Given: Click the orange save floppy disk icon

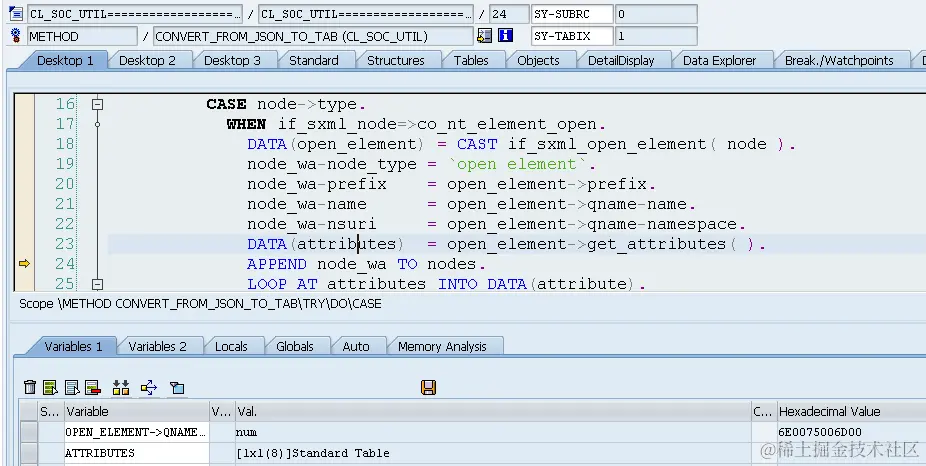Looking at the screenshot, I should (429, 387).
